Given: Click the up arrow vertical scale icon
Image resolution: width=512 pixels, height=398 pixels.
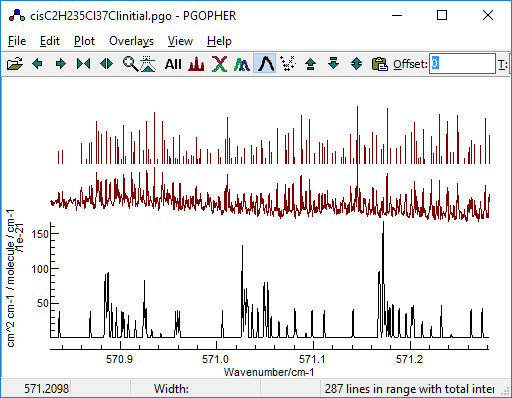Looking at the screenshot, I should 310,63.
